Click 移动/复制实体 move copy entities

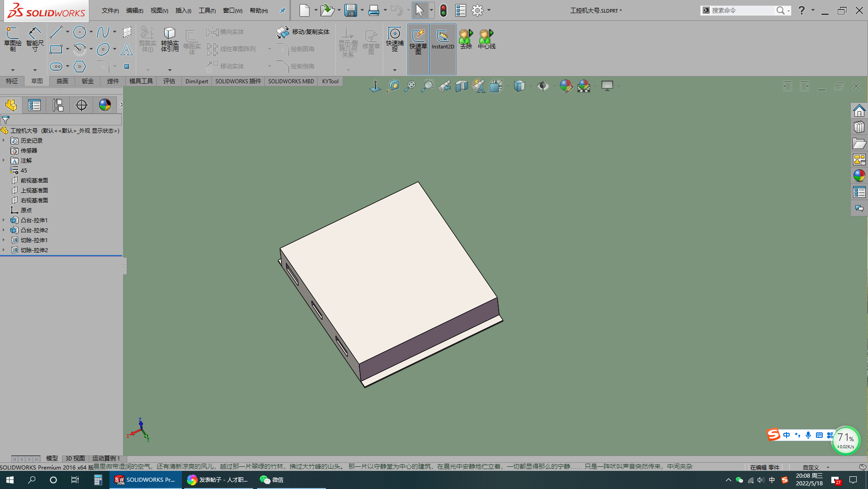click(303, 32)
